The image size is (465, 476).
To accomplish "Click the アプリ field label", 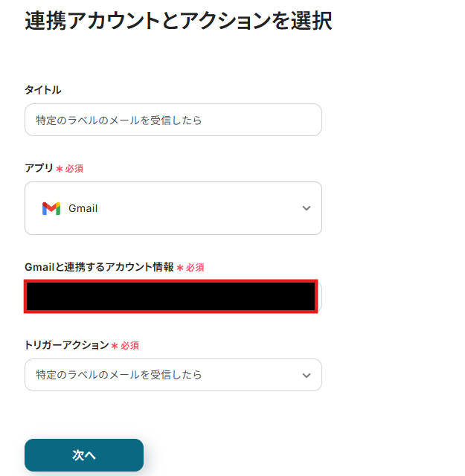I will coord(39,168).
